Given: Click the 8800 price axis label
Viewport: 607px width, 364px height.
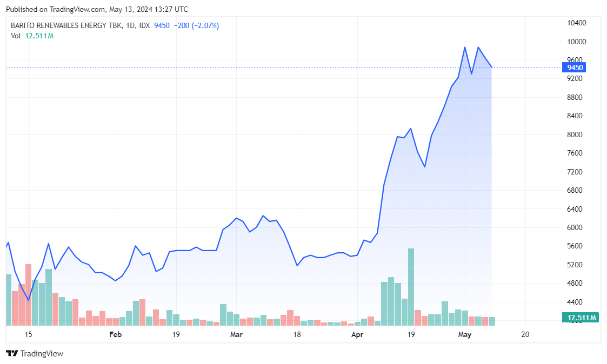Looking at the screenshot, I should pos(575,97).
